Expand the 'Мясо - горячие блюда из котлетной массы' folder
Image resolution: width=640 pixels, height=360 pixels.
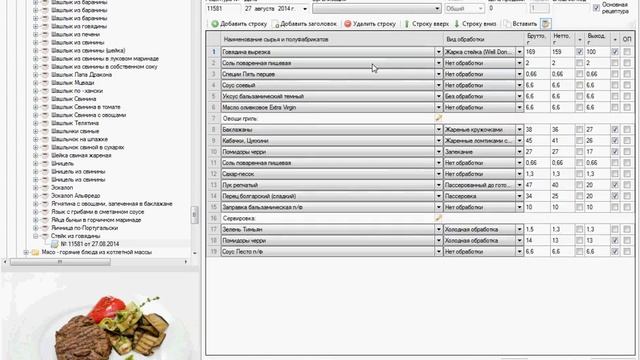(26, 252)
